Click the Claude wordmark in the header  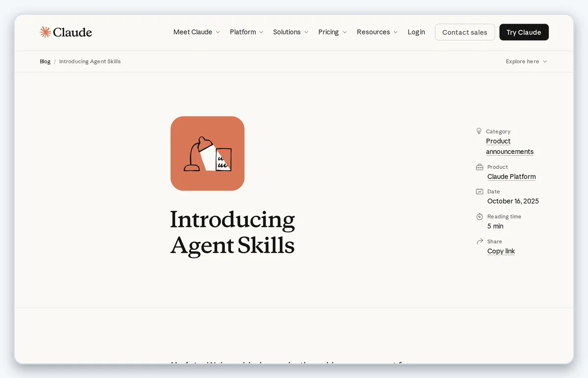pyautogui.click(x=73, y=32)
